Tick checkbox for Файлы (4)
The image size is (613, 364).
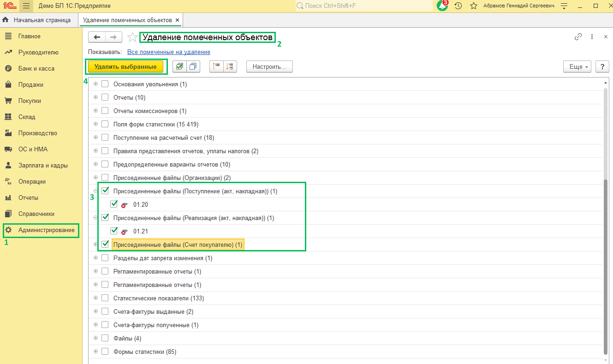[x=105, y=338]
